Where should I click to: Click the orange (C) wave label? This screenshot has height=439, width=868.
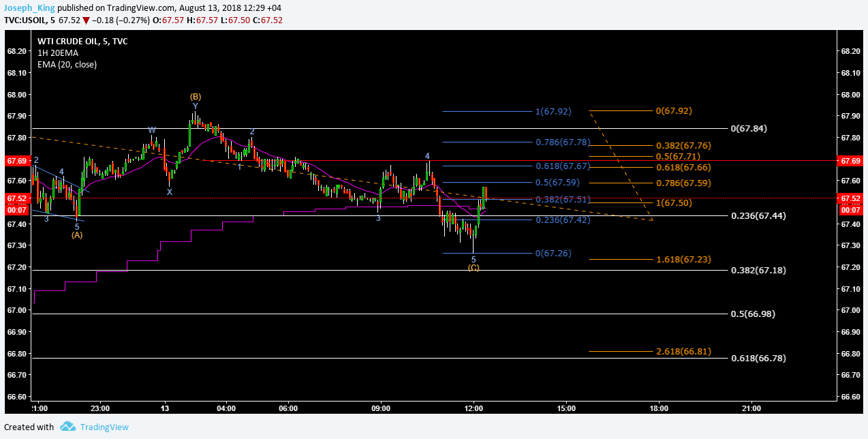tap(474, 268)
